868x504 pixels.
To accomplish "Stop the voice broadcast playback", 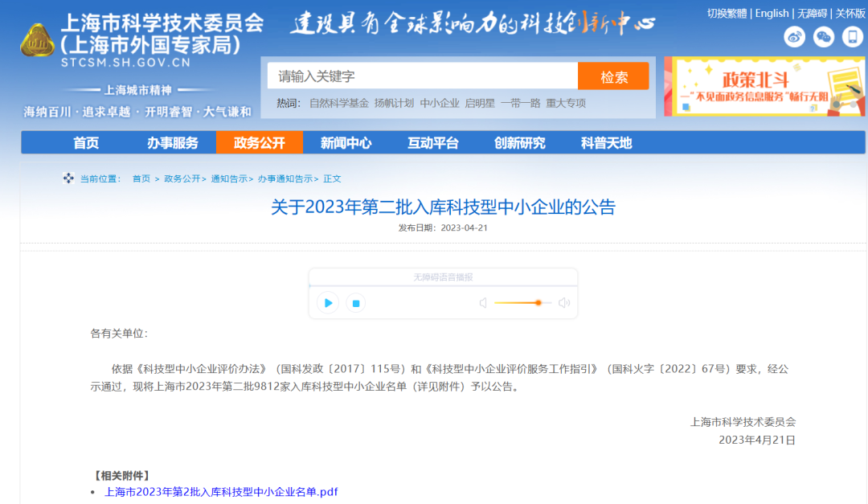I will 355,303.
